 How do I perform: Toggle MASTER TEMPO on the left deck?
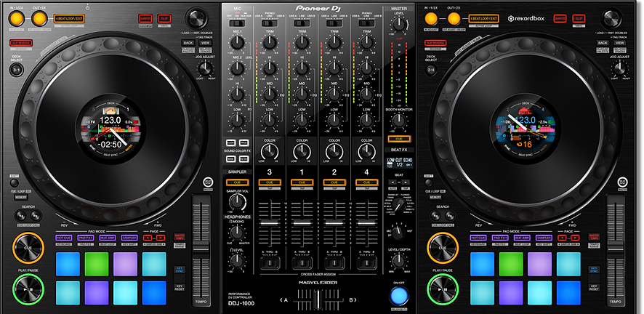180,237
